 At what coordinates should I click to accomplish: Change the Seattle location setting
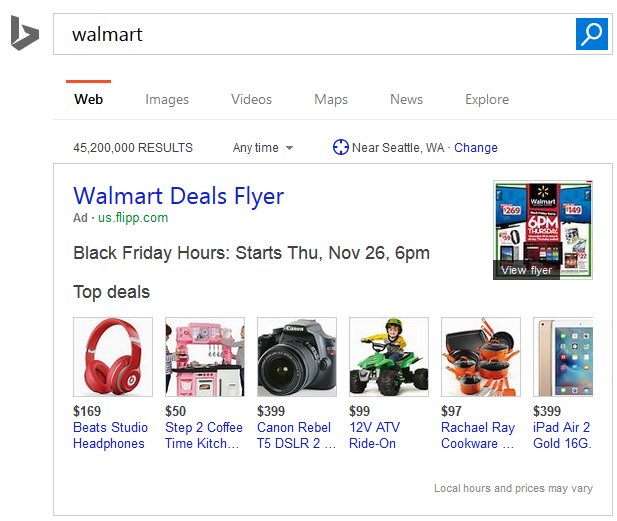476,148
